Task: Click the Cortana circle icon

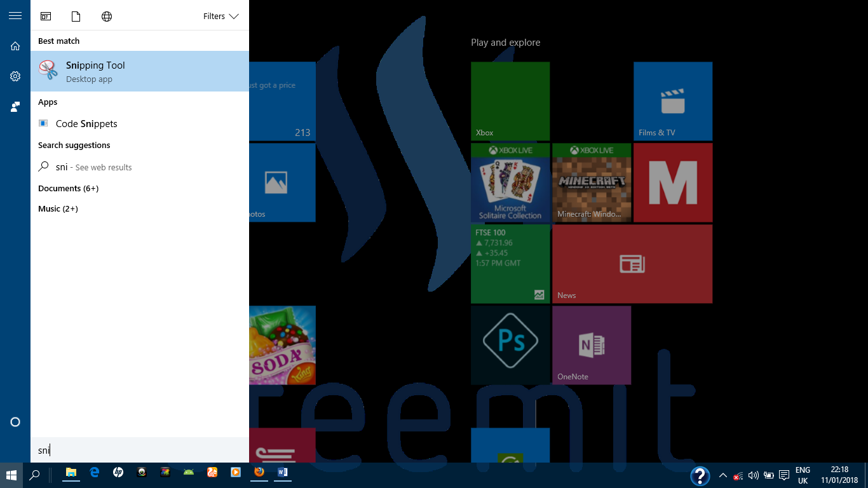Action: click(15, 422)
